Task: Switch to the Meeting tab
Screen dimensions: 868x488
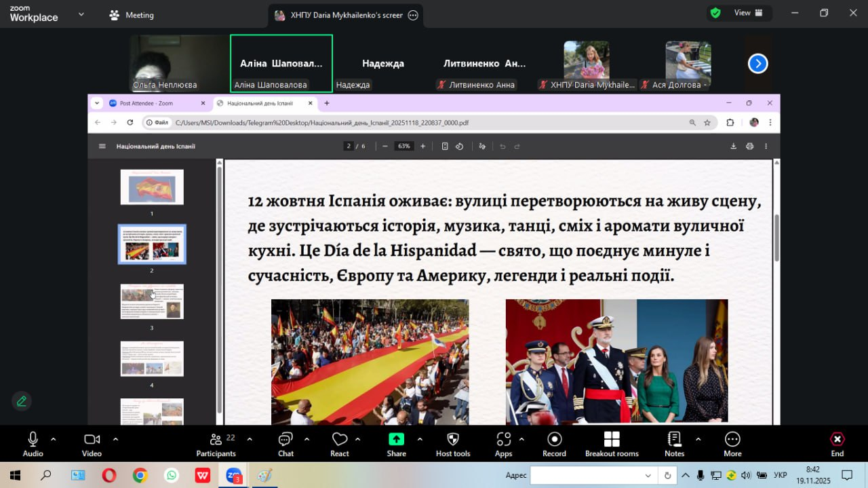Action: tap(132, 15)
